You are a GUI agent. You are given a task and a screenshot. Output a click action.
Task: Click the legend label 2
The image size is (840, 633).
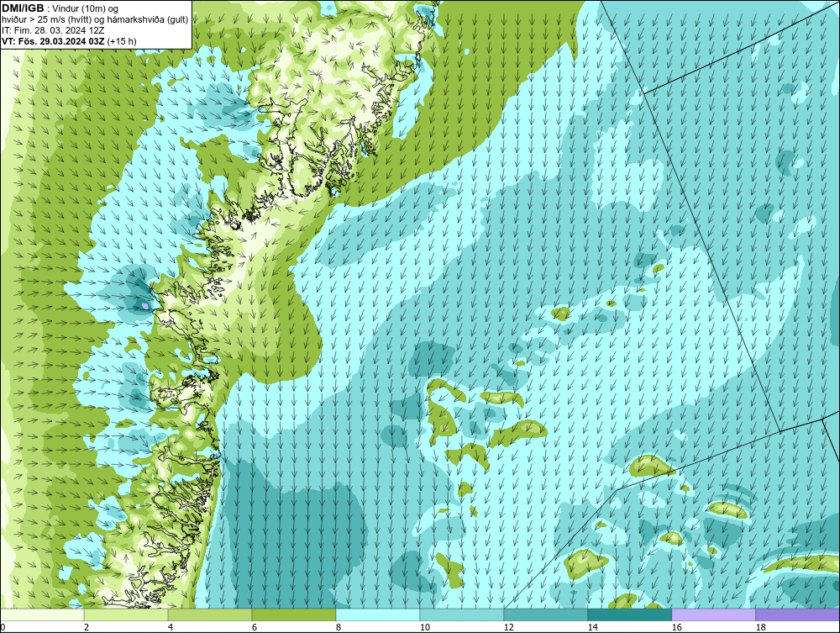pos(87,627)
